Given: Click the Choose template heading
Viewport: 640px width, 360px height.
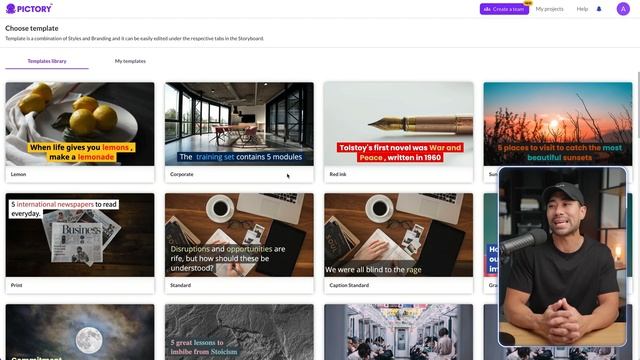Looking at the screenshot, I should click(32, 28).
